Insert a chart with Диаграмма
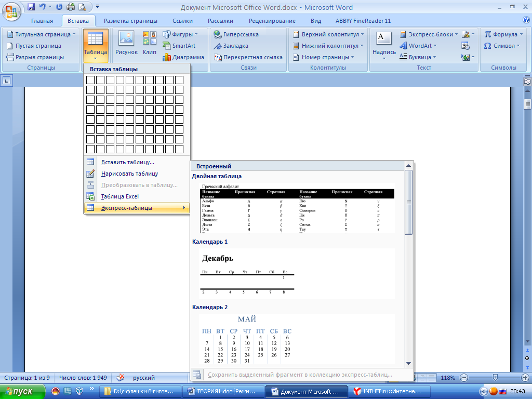532x399 pixels. pos(183,57)
